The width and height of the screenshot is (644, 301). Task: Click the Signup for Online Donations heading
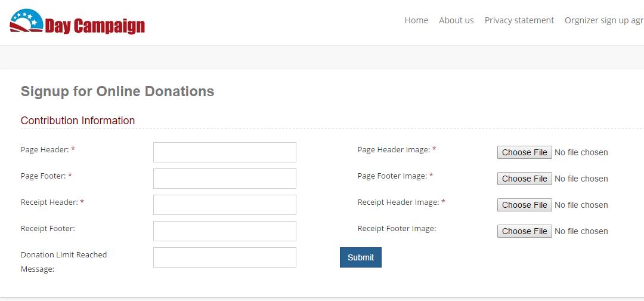(x=117, y=91)
